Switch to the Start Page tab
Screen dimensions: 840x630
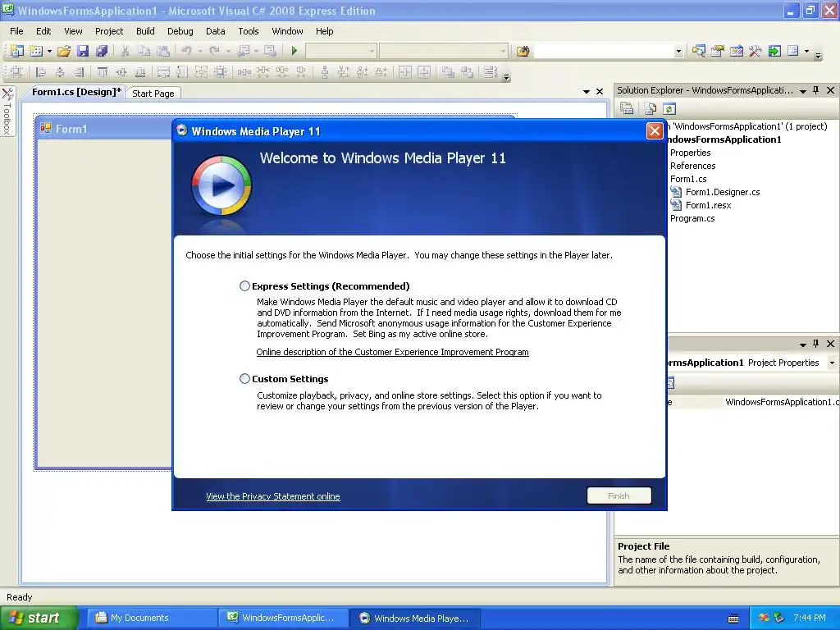[153, 94]
